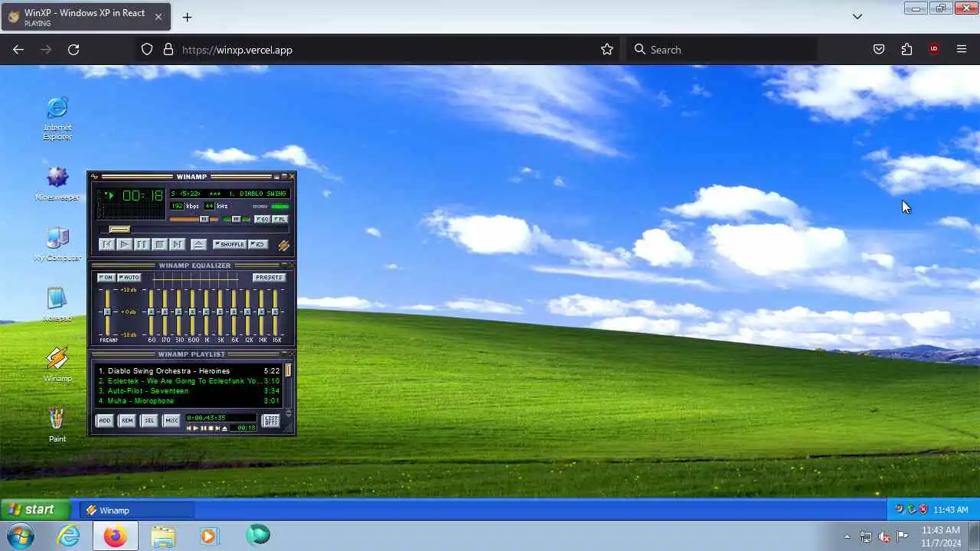980x551 pixels.
Task: Click the 600 Hz equalizer band slider
Action: (x=192, y=312)
